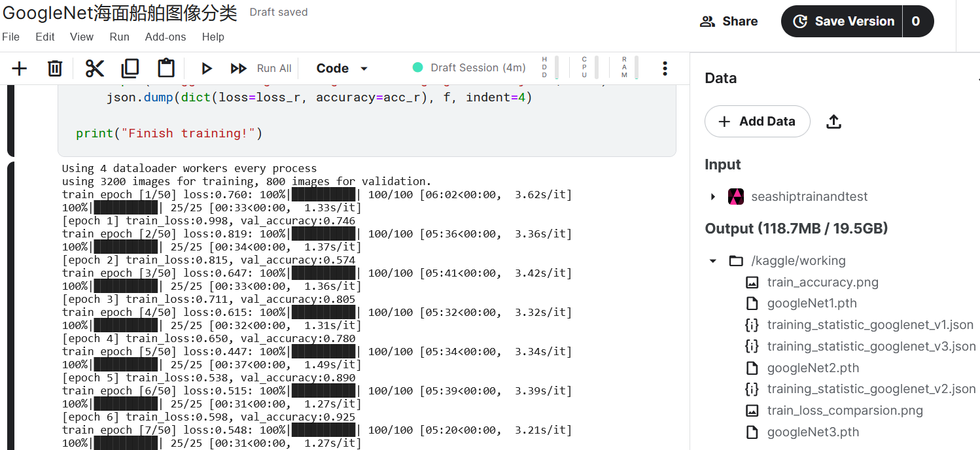Viewport: 980px width, 450px height.
Task: Open the Add-ons menu
Action: pos(166,37)
